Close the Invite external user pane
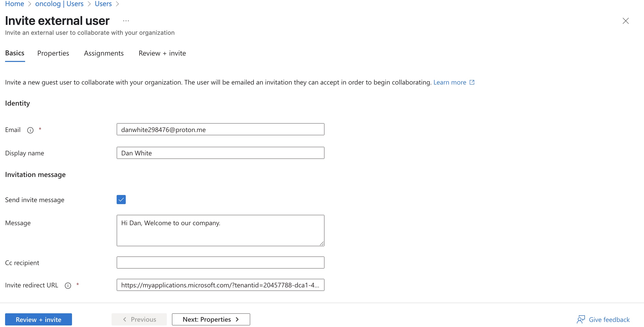This screenshot has width=644, height=327. click(626, 21)
